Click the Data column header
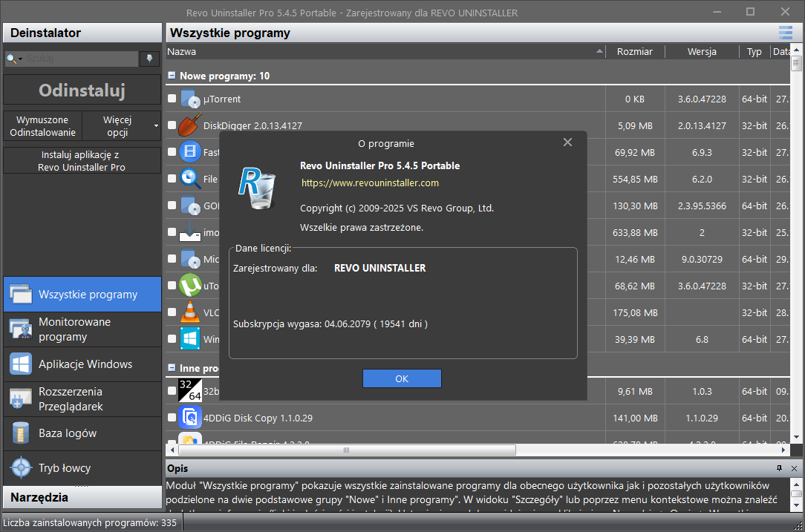The width and height of the screenshot is (805, 532). pyautogui.click(x=780, y=52)
